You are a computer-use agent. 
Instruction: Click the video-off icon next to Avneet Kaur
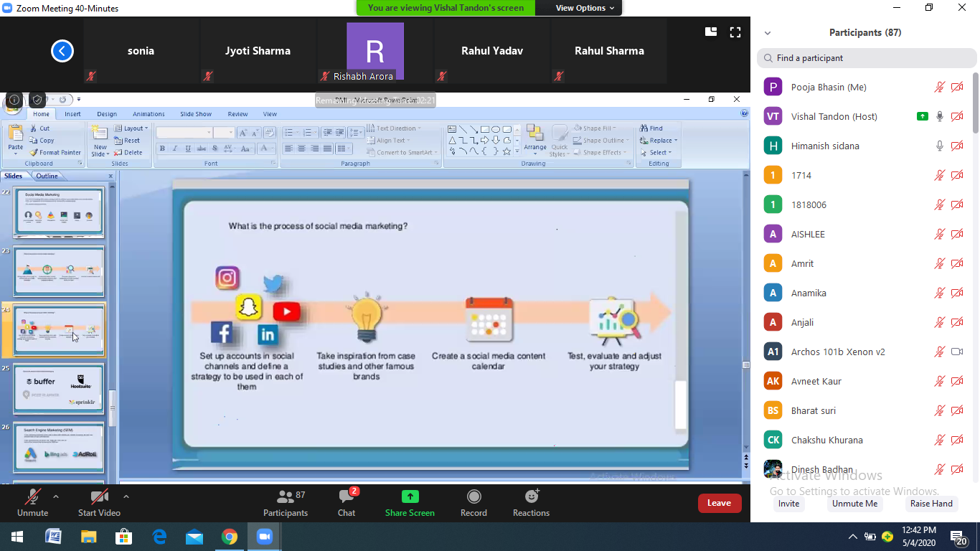tap(956, 381)
